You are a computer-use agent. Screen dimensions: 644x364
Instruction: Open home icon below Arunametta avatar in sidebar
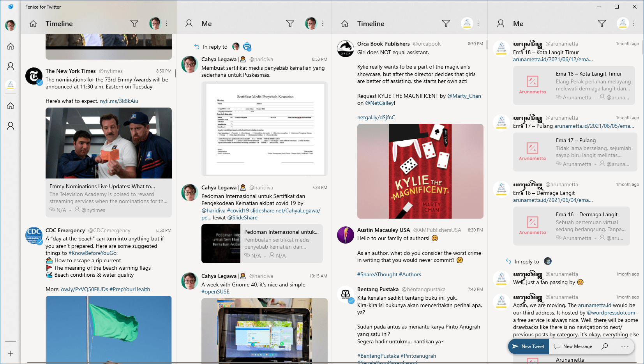click(11, 106)
